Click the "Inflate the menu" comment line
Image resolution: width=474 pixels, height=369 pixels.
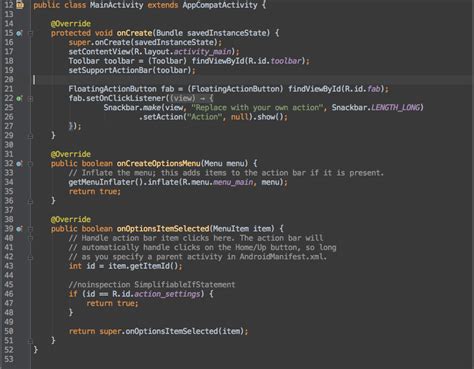click(226, 173)
